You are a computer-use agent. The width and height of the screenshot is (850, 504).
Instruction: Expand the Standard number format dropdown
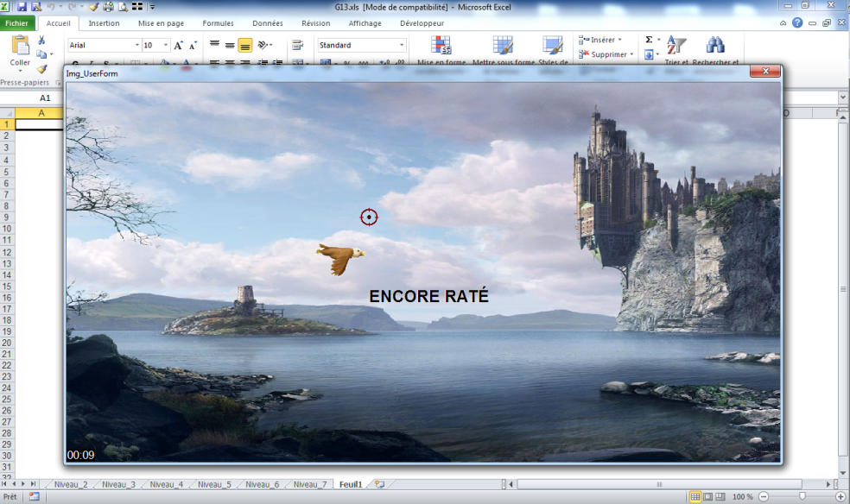(x=402, y=45)
